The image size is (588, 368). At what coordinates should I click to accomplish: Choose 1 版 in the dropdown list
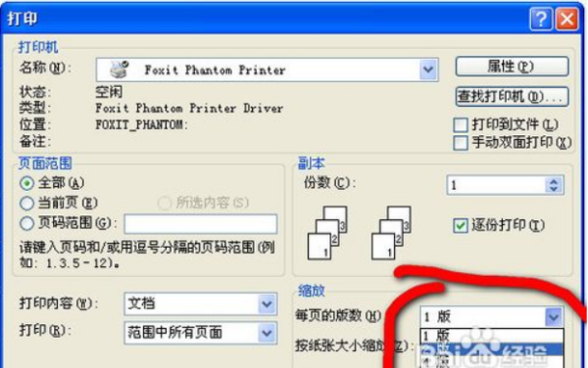(492, 336)
